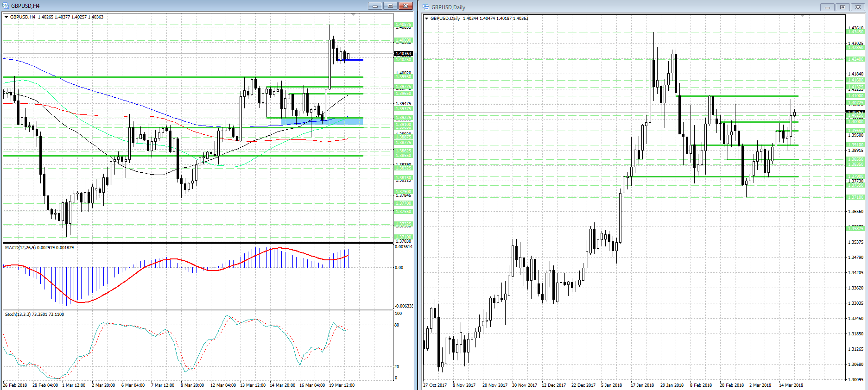The image size is (868, 390).
Task: Click the chart shift marker in the H4 chart
Action: (x=354, y=15)
